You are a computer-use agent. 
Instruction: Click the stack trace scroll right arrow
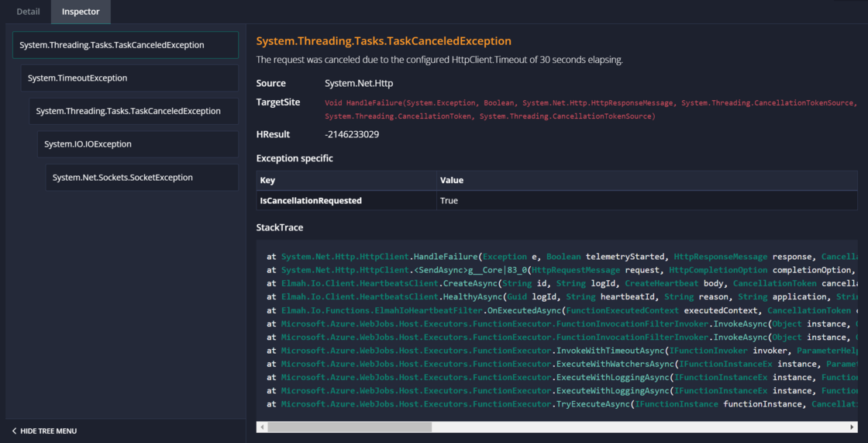tap(852, 427)
